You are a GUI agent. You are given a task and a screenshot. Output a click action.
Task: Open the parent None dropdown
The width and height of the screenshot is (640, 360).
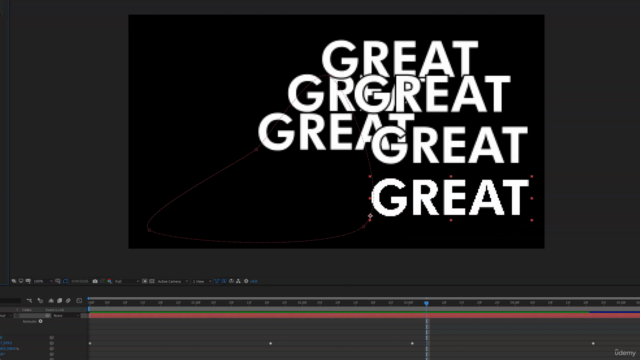click(66, 316)
